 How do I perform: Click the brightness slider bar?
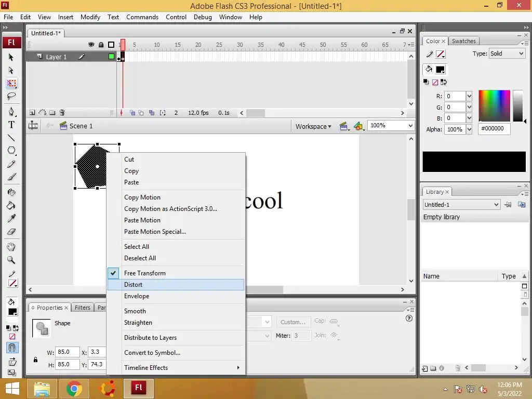(518, 105)
